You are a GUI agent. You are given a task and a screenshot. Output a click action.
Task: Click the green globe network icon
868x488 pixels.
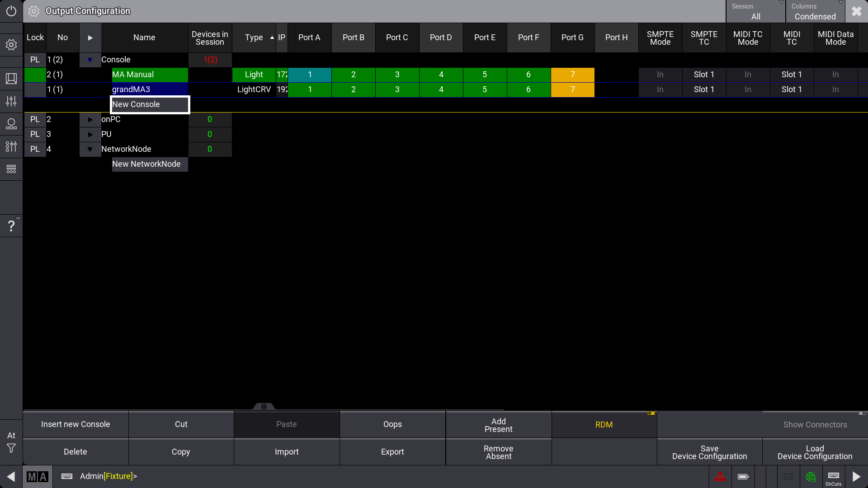(x=811, y=477)
